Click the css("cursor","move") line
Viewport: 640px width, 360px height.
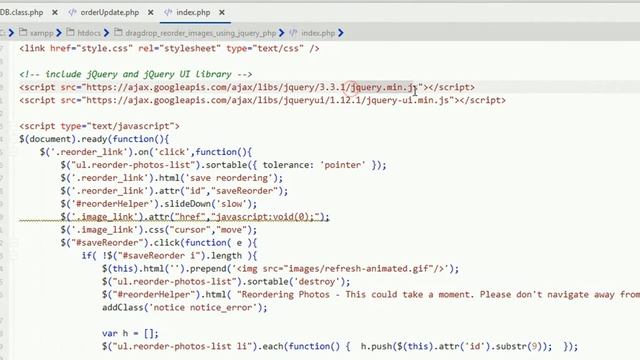pos(159,230)
